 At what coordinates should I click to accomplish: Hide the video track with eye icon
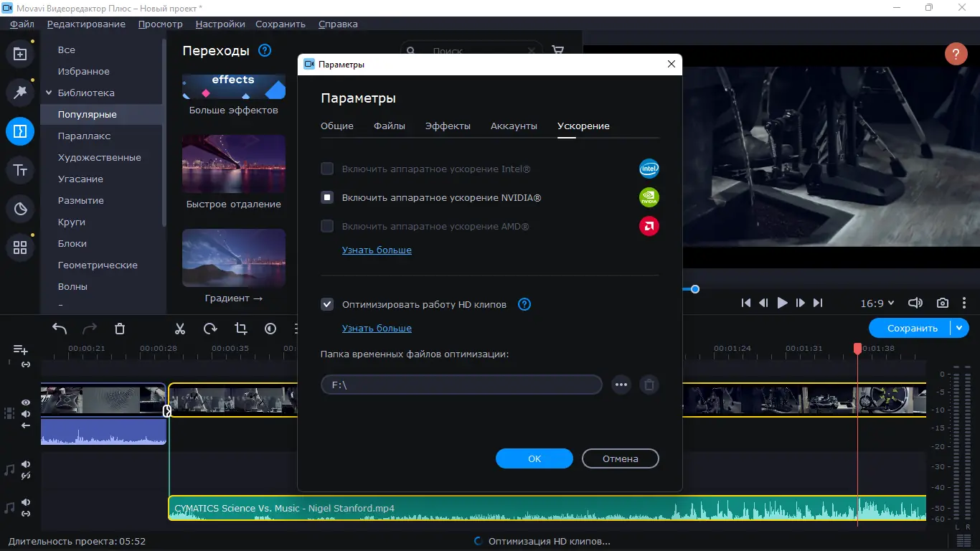pyautogui.click(x=26, y=402)
